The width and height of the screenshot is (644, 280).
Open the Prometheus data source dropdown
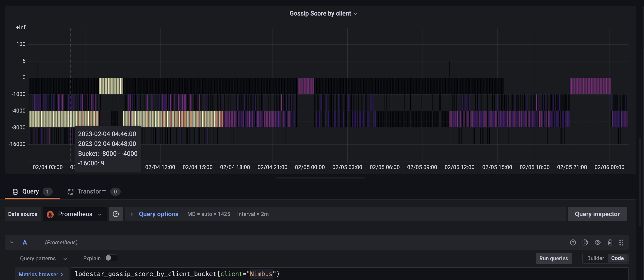pos(75,214)
